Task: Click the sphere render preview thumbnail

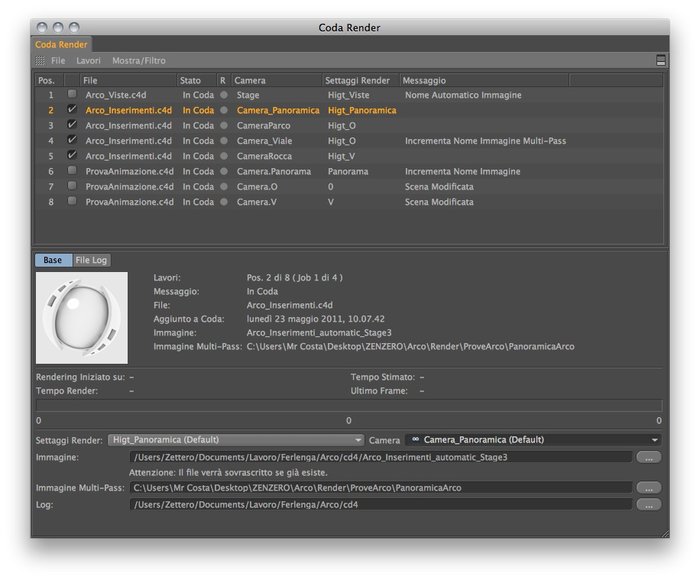Action: tap(82, 318)
